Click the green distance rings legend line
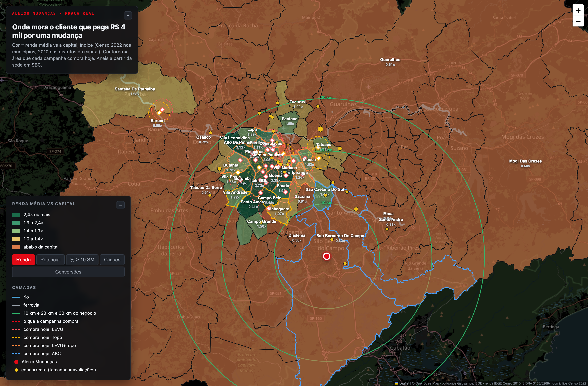 click(x=16, y=313)
